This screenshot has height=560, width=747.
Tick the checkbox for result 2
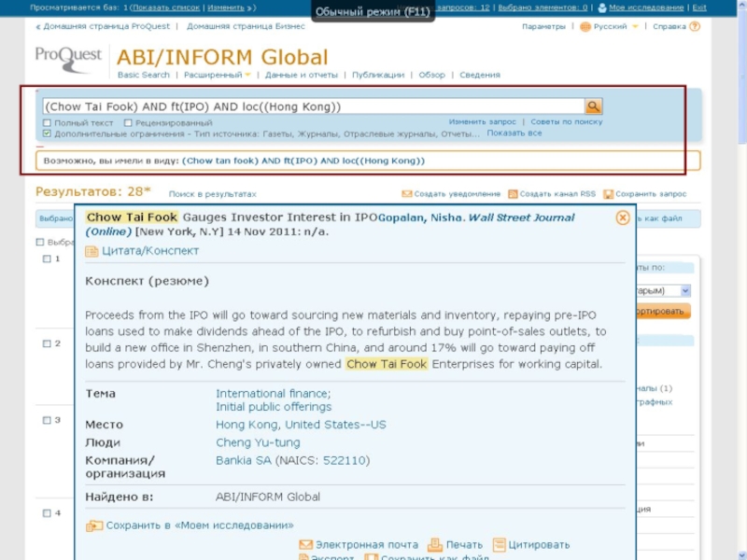point(47,343)
